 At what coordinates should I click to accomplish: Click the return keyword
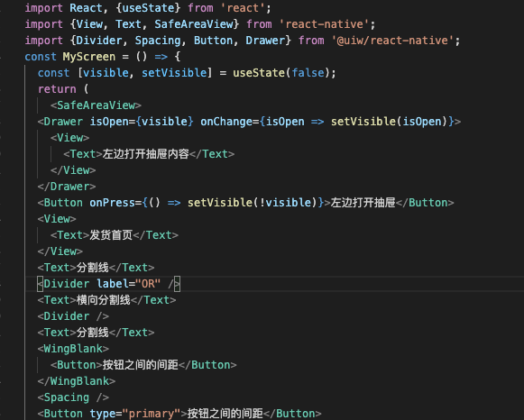point(57,89)
